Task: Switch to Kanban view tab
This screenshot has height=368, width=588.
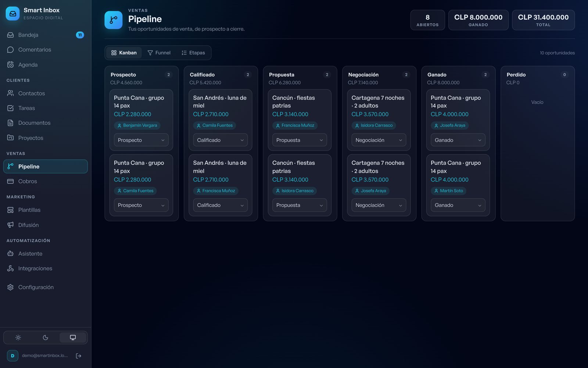Action: click(124, 53)
